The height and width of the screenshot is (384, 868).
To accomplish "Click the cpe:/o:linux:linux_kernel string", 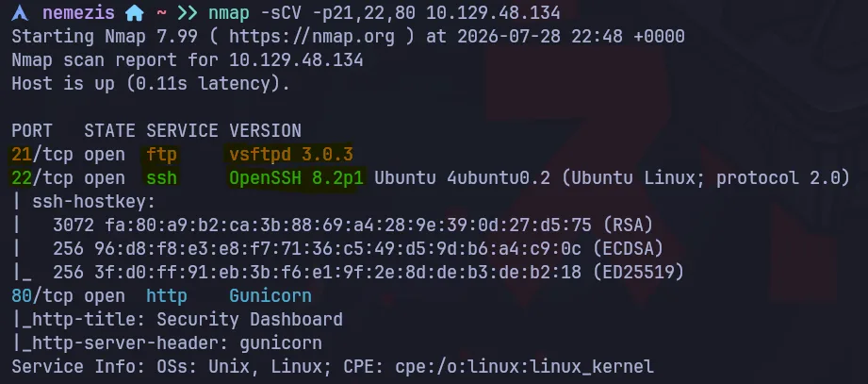I will (524, 367).
